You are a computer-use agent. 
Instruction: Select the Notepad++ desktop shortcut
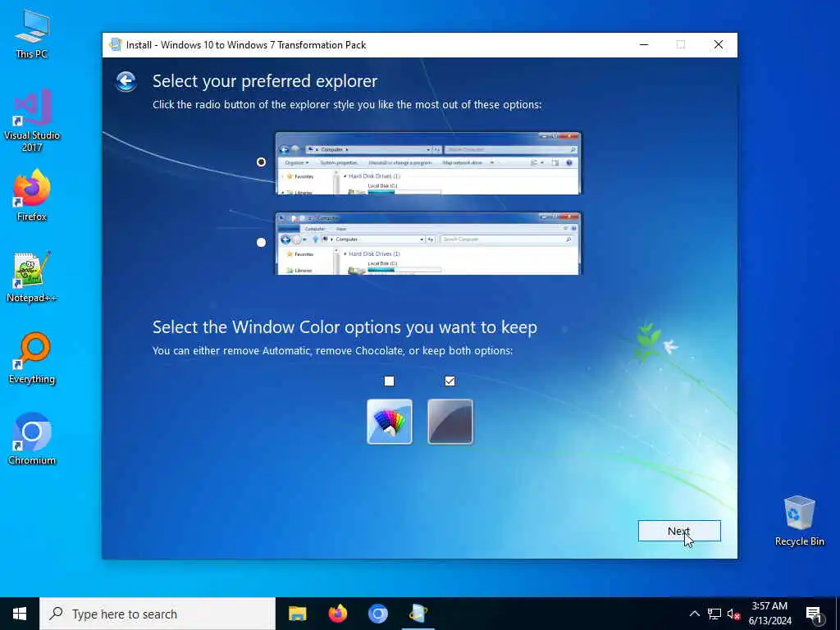coord(32,277)
